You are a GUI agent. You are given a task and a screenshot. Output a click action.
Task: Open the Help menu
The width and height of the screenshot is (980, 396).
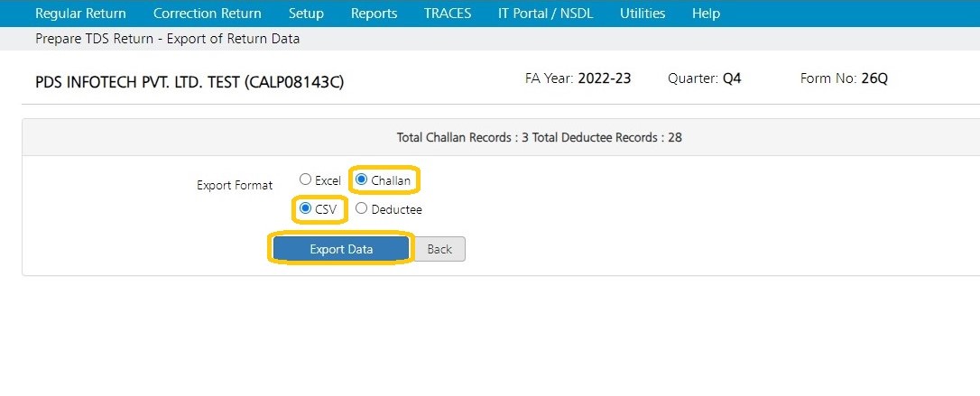click(706, 14)
